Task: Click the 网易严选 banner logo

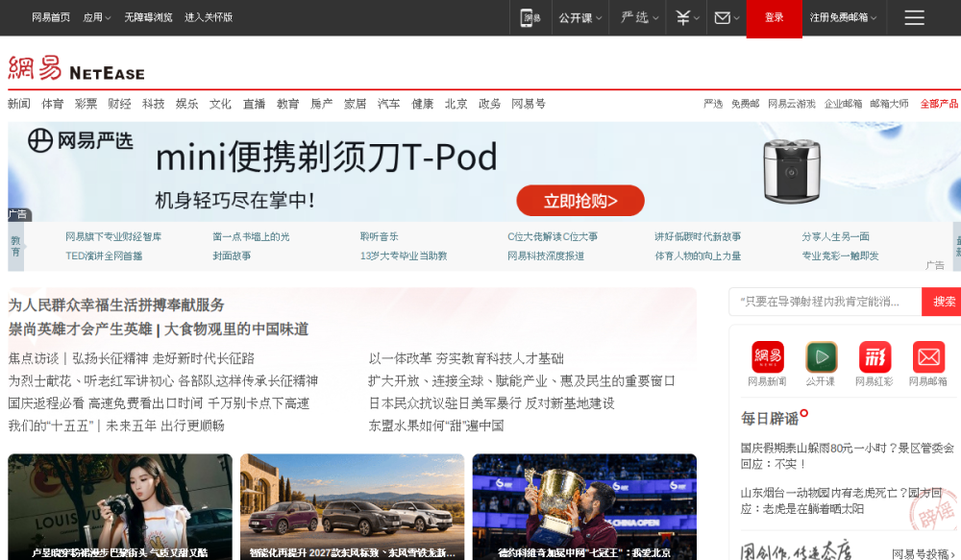Action: (81, 140)
